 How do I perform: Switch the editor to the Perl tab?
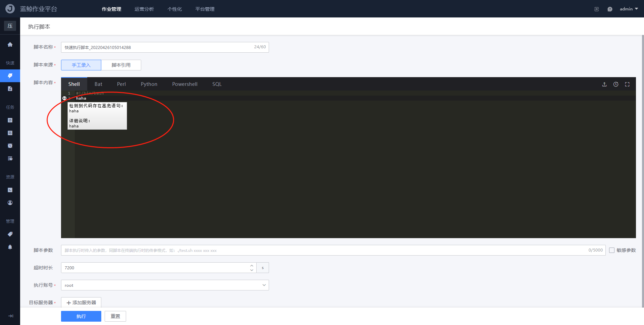tap(121, 84)
